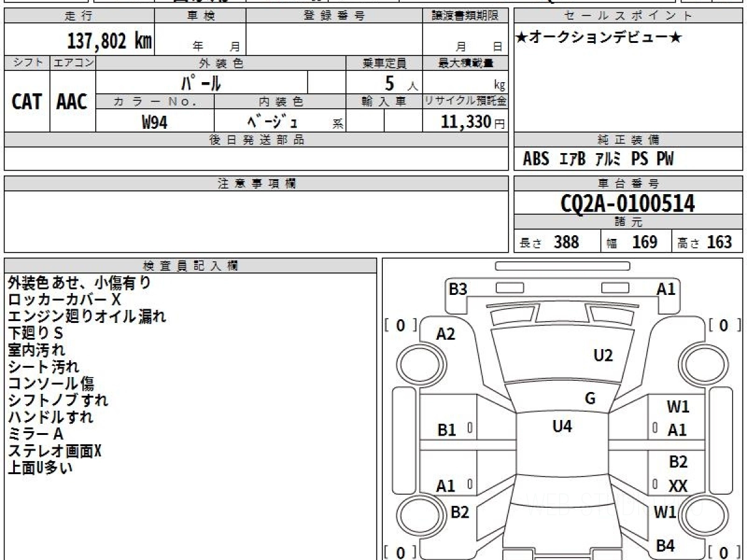Viewport: 747px width, 560px height.
Task: Select the 下廻り S note
Action: [x=35, y=334]
